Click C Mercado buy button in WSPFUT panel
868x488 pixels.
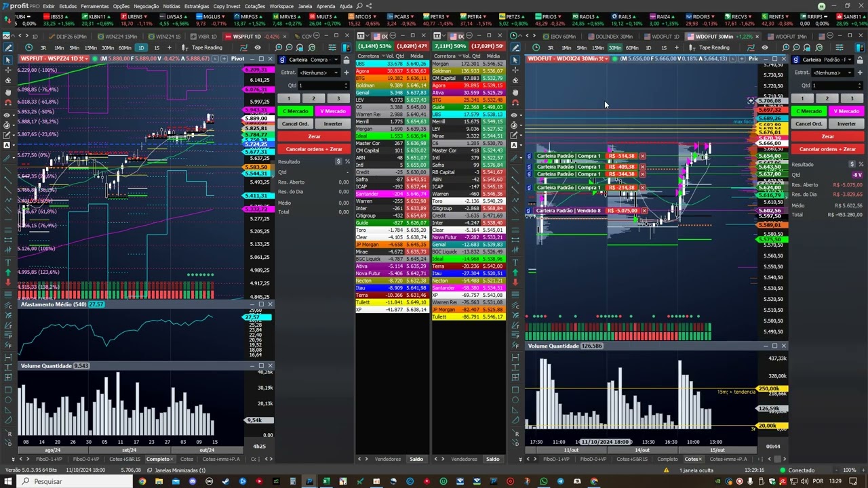[x=295, y=111]
